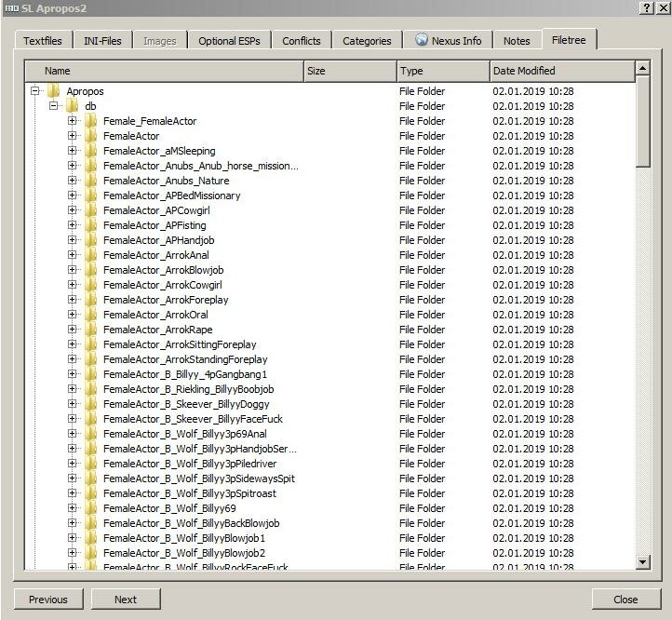The height and width of the screenshot is (620, 672).
Task: Switch to the Conflicts tab
Action: (302, 41)
